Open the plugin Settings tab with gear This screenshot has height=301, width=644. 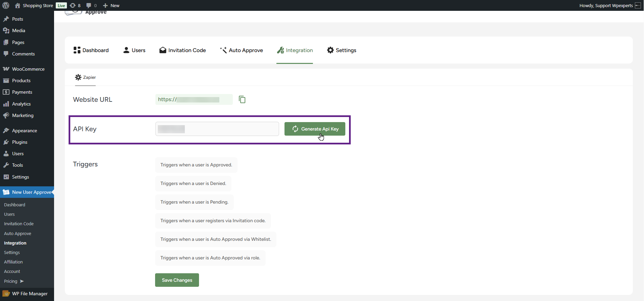(342, 50)
